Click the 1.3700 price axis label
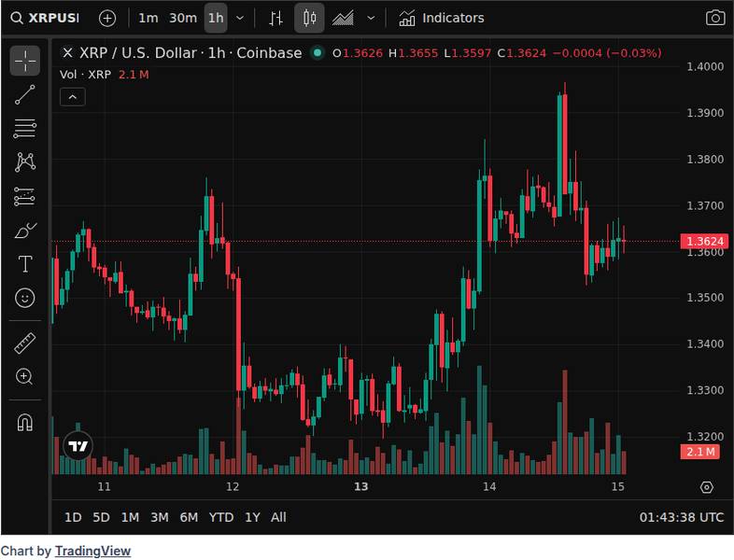 pos(705,205)
